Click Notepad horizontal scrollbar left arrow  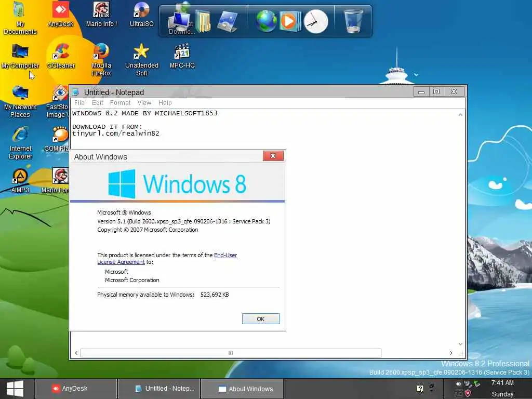click(76, 353)
